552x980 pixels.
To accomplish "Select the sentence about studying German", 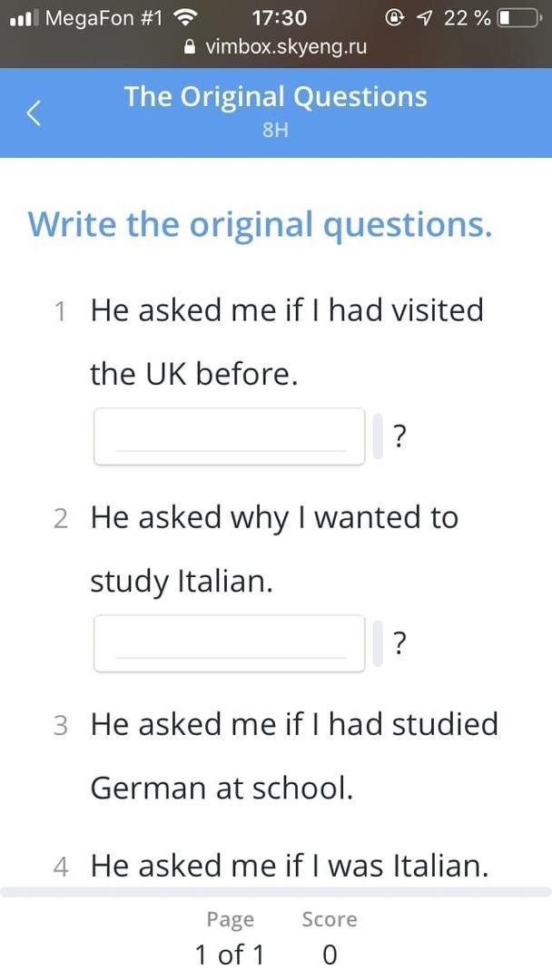I will (x=294, y=756).
